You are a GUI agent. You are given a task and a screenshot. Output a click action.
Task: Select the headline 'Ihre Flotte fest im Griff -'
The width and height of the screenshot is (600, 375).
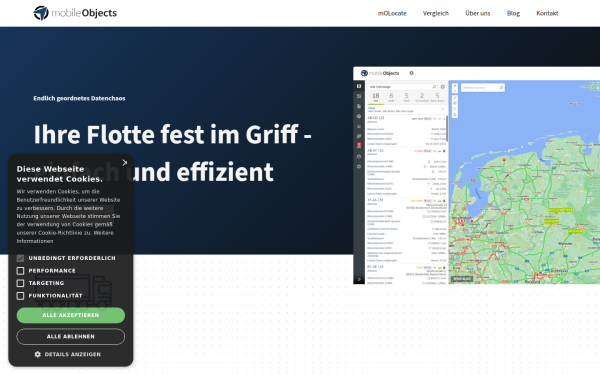point(173,134)
